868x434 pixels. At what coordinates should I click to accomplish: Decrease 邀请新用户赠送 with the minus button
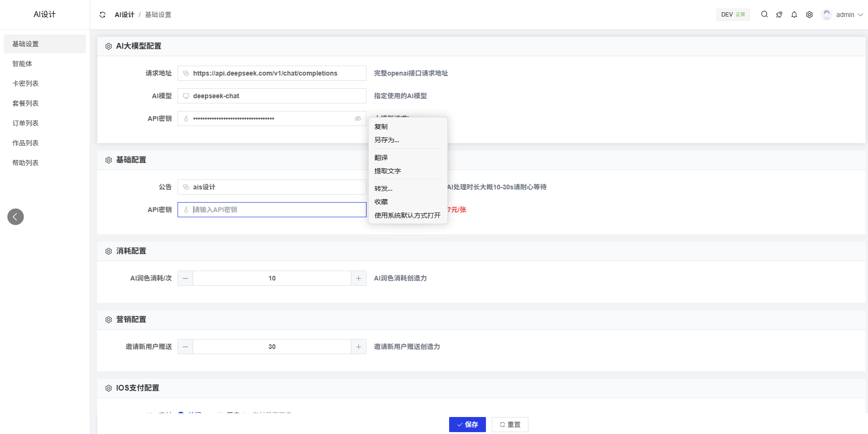tap(185, 347)
